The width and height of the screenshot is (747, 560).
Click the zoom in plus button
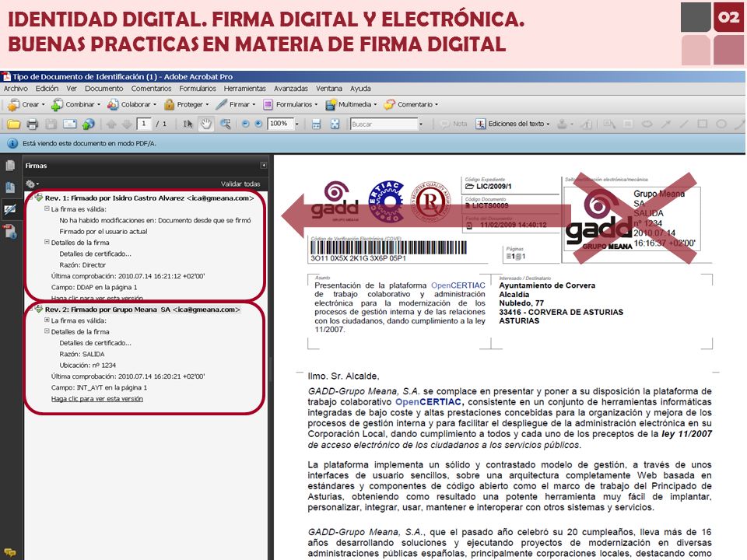click(x=258, y=124)
